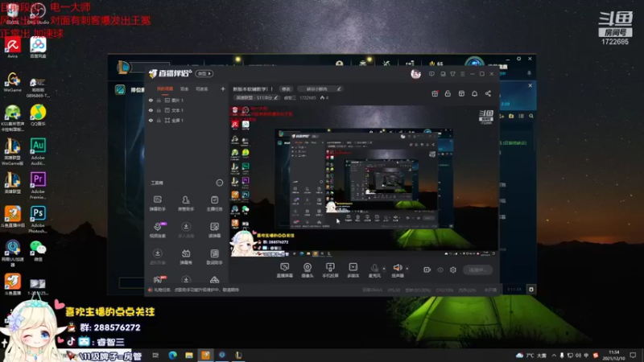Add a screen capture source
Viewport: 644px width, 362px height.
pos(285,270)
